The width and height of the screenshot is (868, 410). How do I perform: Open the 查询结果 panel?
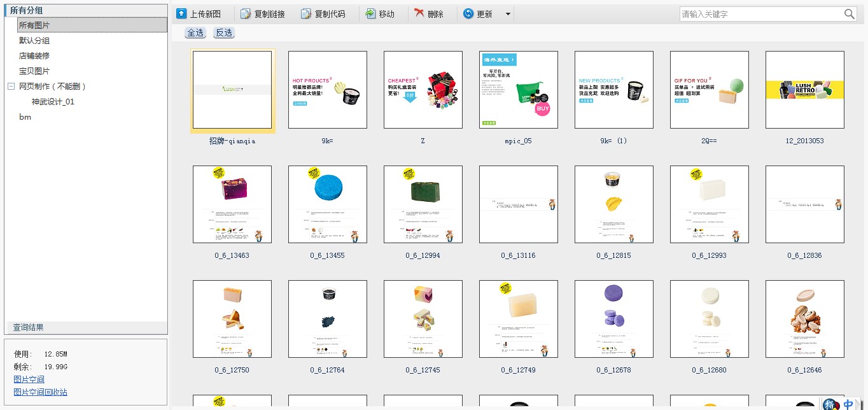(86, 327)
